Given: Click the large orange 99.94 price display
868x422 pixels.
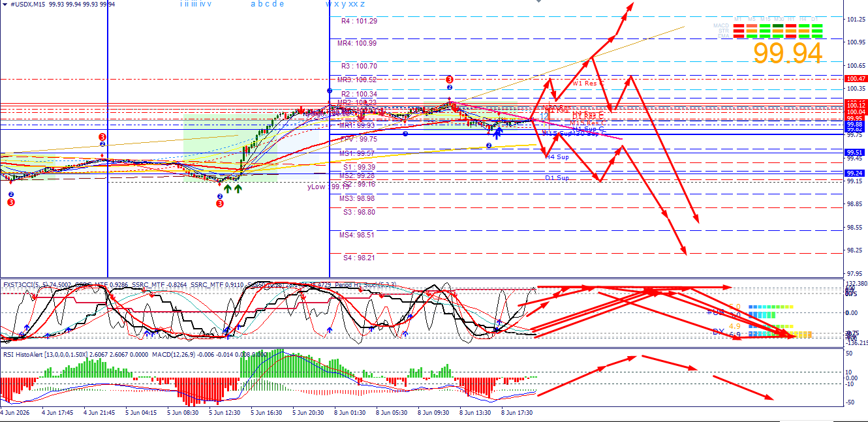Looking at the screenshot, I should (x=788, y=53).
